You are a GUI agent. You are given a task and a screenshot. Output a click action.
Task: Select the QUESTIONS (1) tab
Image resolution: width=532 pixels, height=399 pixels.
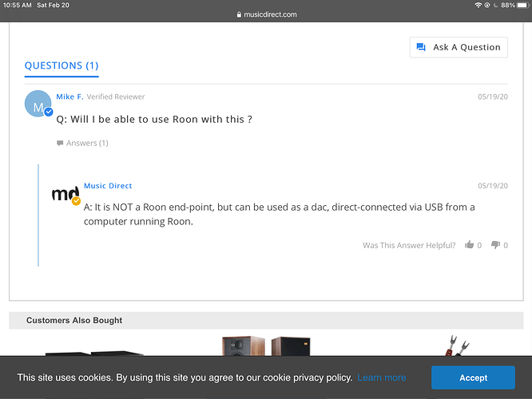tap(62, 65)
